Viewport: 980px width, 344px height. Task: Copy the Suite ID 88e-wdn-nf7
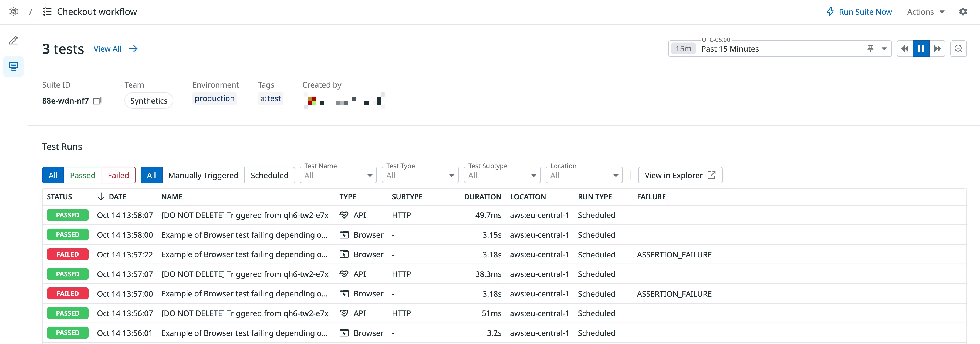click(x=97, y=100)
